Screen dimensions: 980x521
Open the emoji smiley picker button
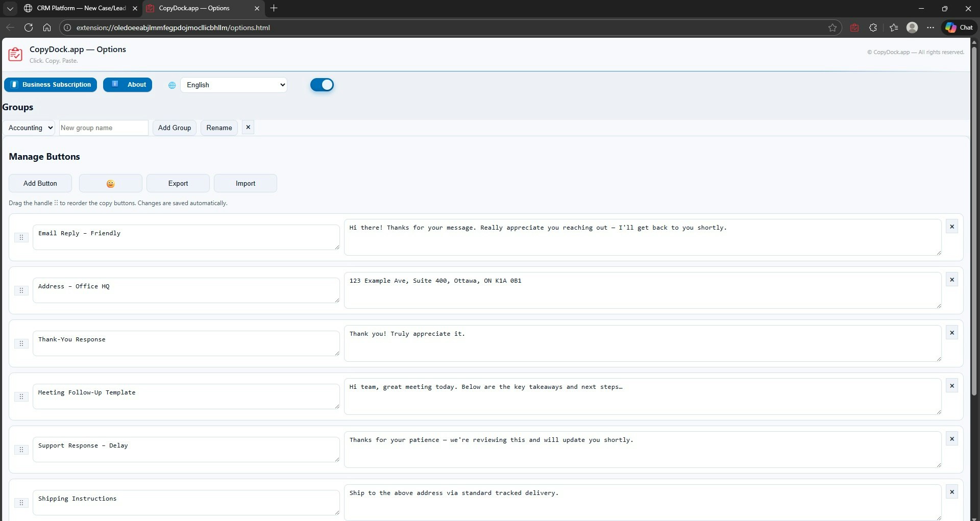click(110, 183)
